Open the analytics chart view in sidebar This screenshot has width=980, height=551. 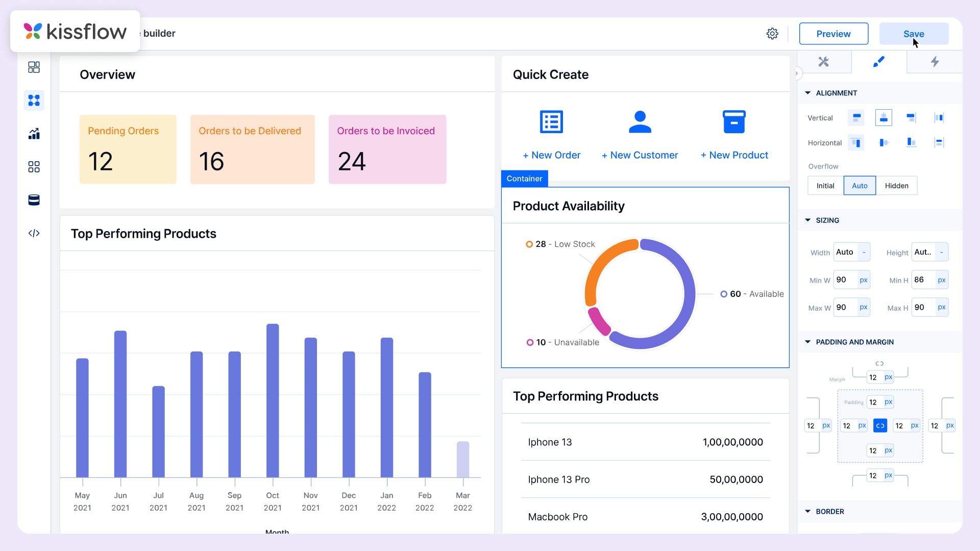[x=34, y=133]
